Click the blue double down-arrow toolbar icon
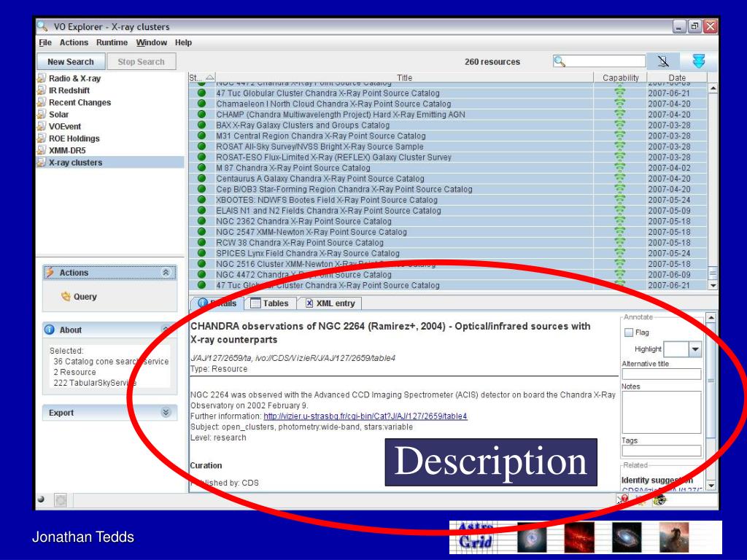The height and width of the screenshot is (560, 747). pos(698,61)
